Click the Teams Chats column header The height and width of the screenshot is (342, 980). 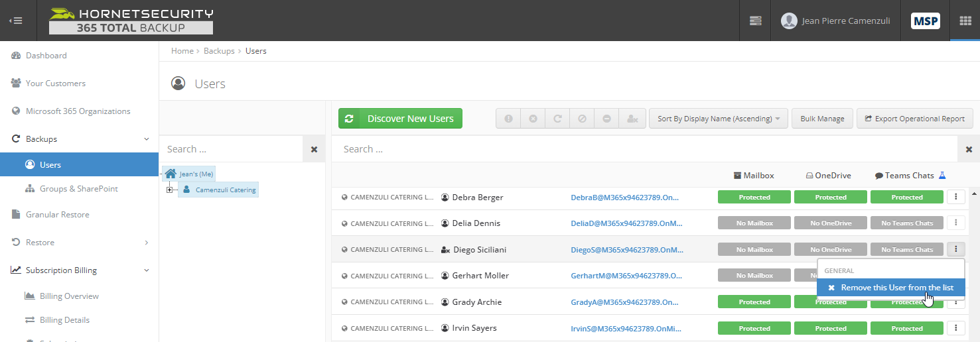pyautogui.click(x=904, y=176)
